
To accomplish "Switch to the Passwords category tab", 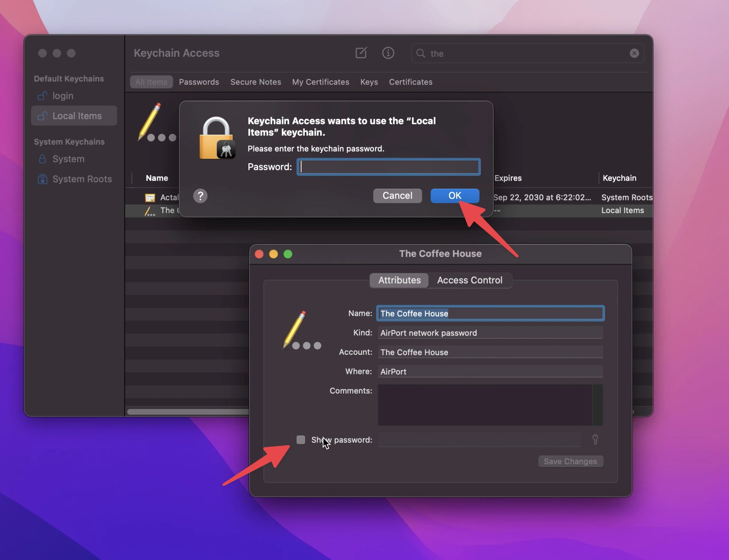I will [199, 82].
